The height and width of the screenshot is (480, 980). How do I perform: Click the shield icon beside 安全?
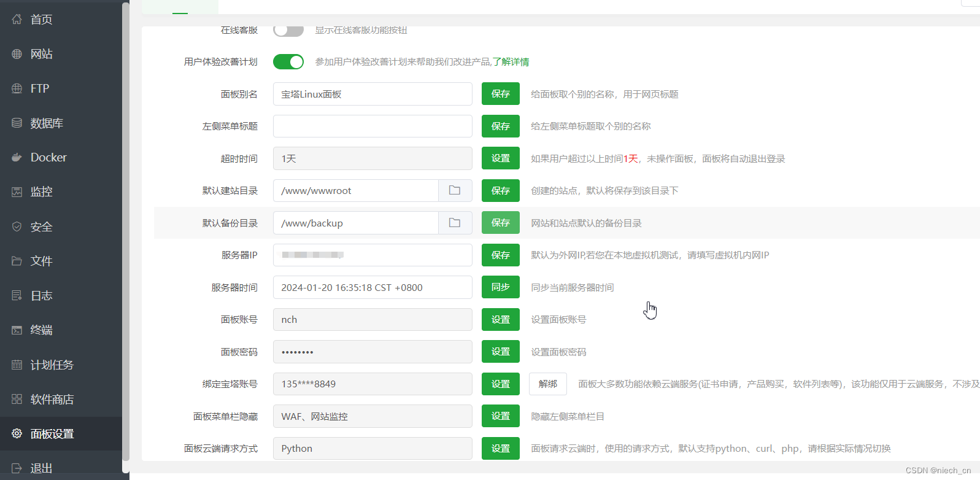point(17,226)
